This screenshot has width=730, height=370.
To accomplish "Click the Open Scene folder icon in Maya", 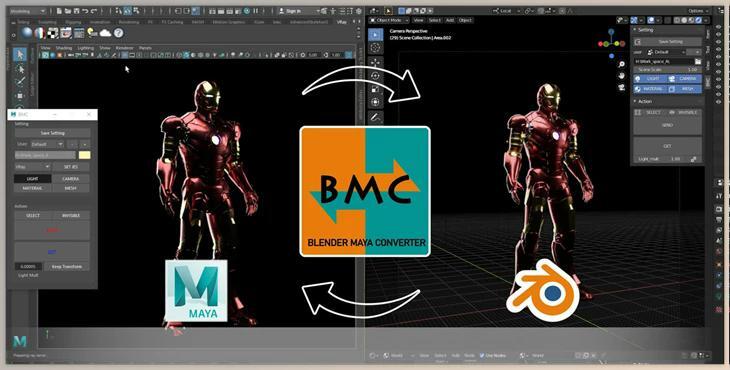I will pos(68,11).
